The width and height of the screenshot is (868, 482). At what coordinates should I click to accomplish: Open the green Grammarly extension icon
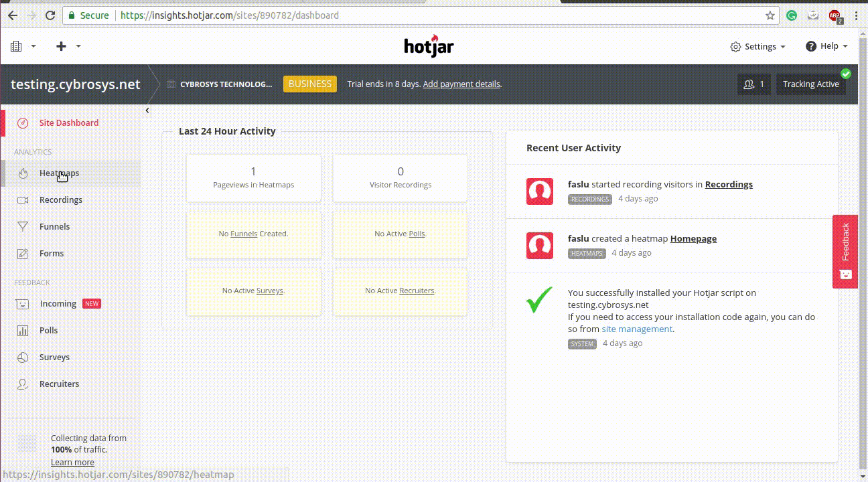[x=792, y=15]
